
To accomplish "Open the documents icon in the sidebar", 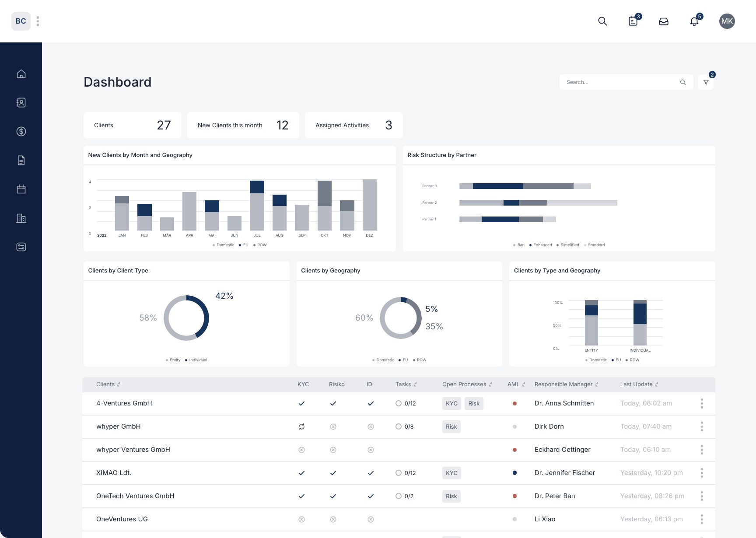I will tap(21, 160).
